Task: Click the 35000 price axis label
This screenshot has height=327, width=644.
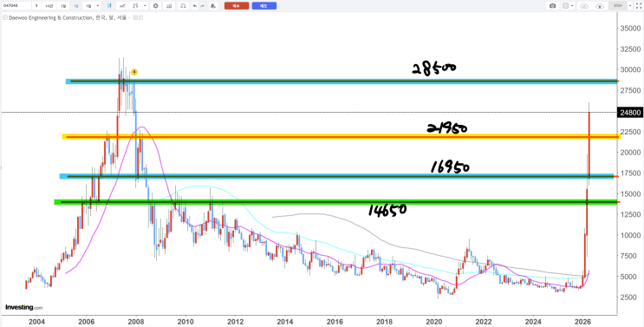Action: (x=630, y=29)
